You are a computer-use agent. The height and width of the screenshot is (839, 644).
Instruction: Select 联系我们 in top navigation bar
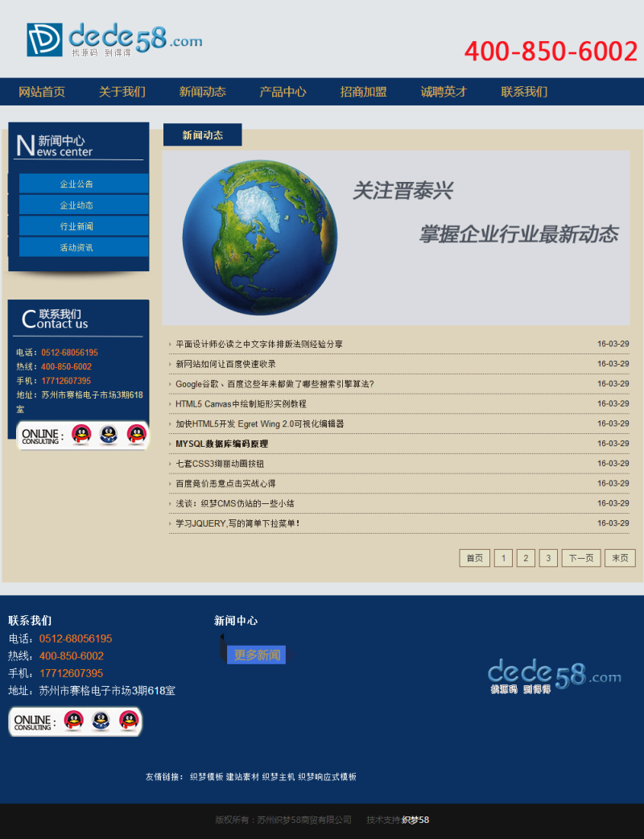524,92
